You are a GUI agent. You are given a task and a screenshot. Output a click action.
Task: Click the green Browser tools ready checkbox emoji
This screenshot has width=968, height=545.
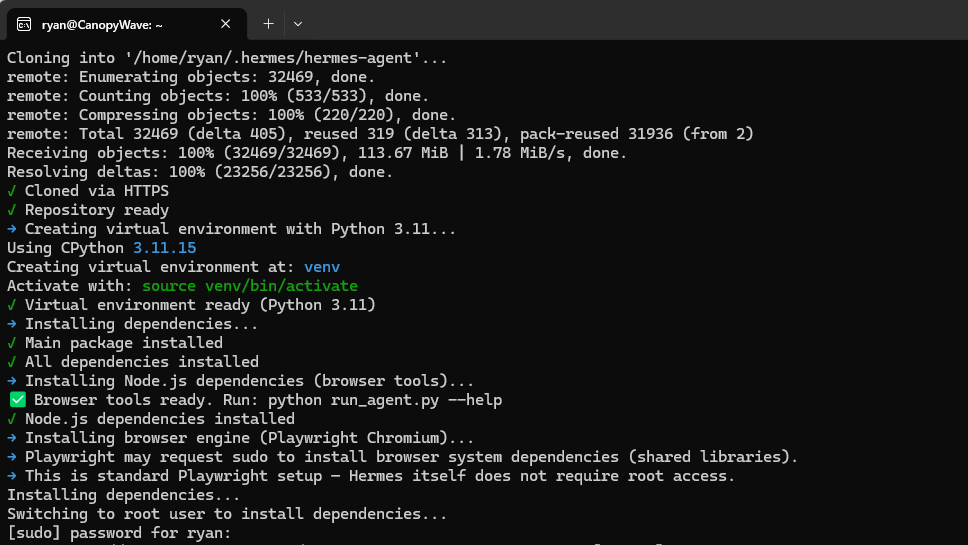(17, 400)
